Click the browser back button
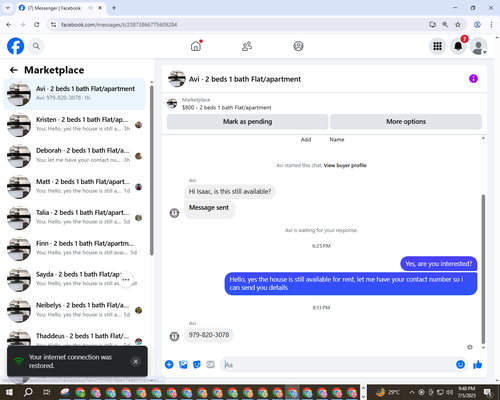 click(9, 25)
